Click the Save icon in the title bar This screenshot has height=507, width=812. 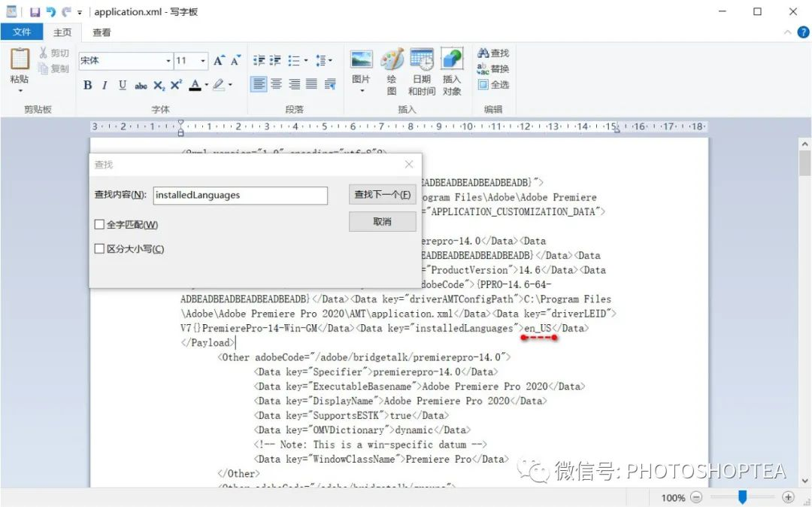35,11
